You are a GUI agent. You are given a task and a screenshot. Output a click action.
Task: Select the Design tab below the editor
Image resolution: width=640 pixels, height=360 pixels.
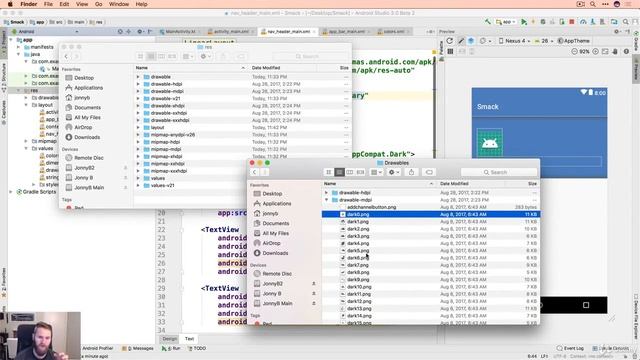click(169, 339)
